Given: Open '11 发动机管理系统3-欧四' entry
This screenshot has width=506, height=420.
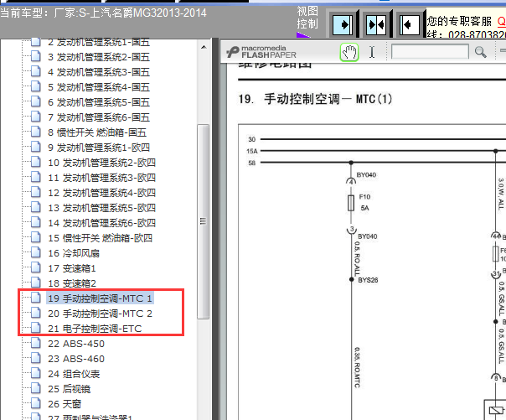Looking at the screenshot, I should pos(101,178).
